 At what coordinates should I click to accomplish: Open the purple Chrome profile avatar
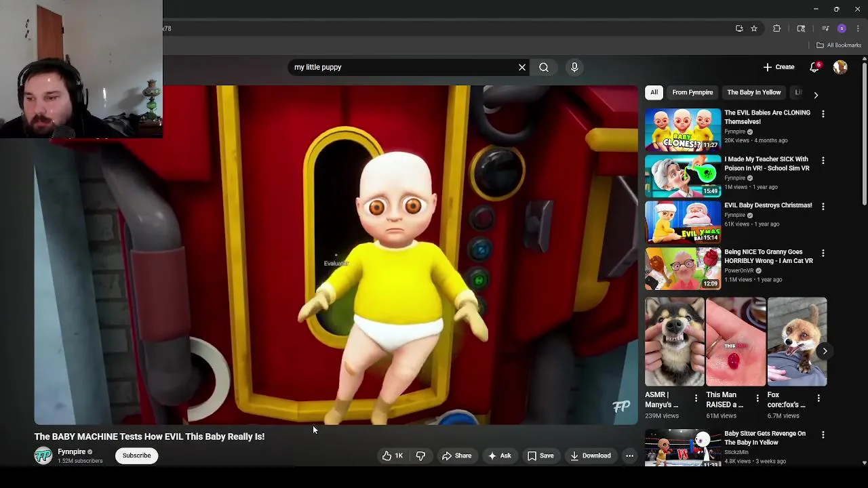pos(842,28)
